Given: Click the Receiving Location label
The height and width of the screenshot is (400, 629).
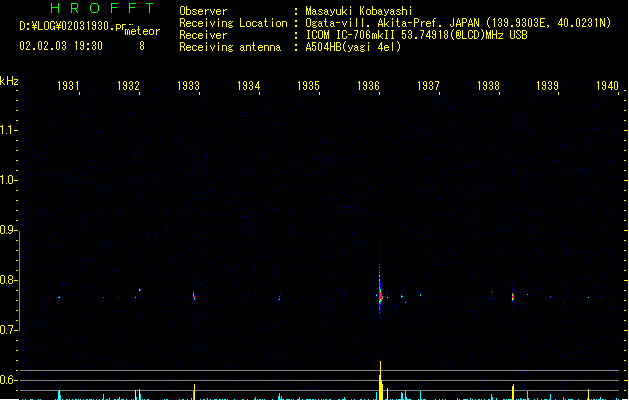Looking at the screenshot, I should pyautogui.click(x=233, y=23).
